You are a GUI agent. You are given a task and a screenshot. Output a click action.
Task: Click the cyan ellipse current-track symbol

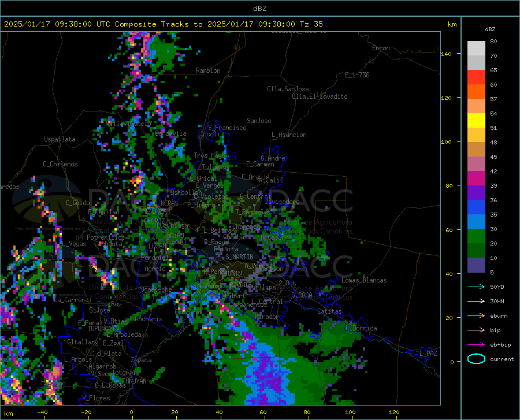coord(476,359)
